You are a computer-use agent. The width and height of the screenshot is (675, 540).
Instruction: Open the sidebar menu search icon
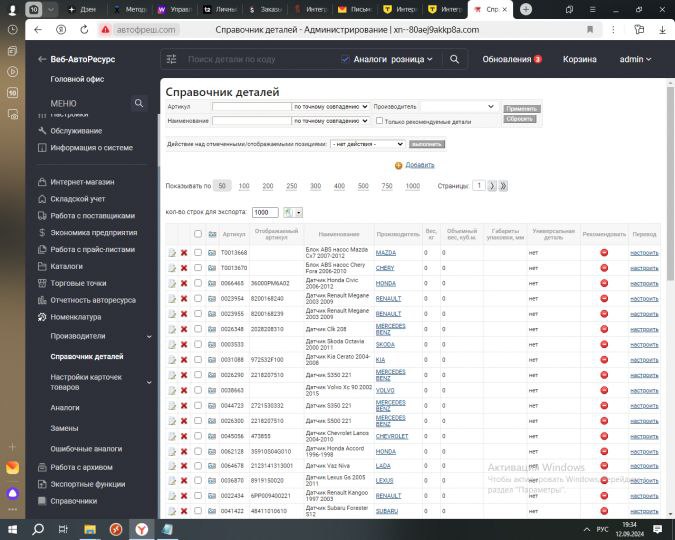[139, 104]
